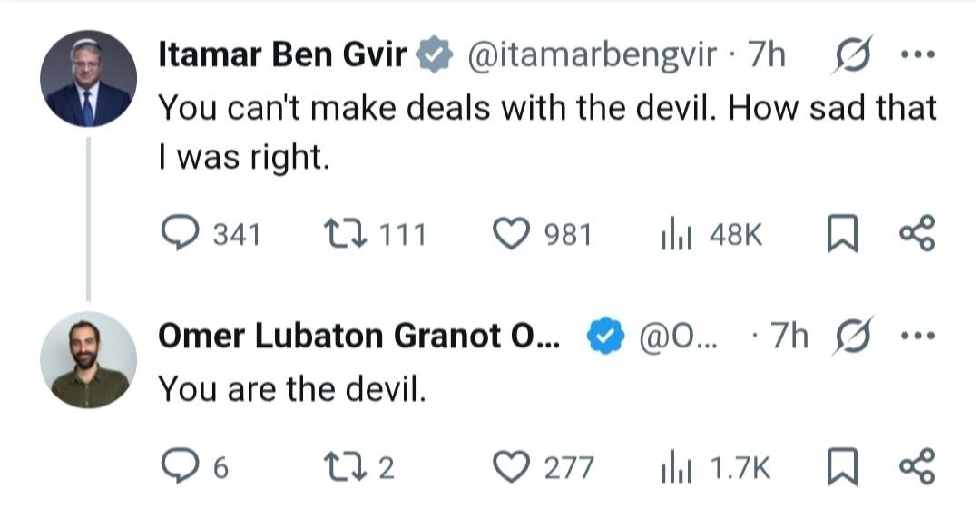Click the @itamarbengvir handle
This screenshot has height=518, width=980.
590,56
